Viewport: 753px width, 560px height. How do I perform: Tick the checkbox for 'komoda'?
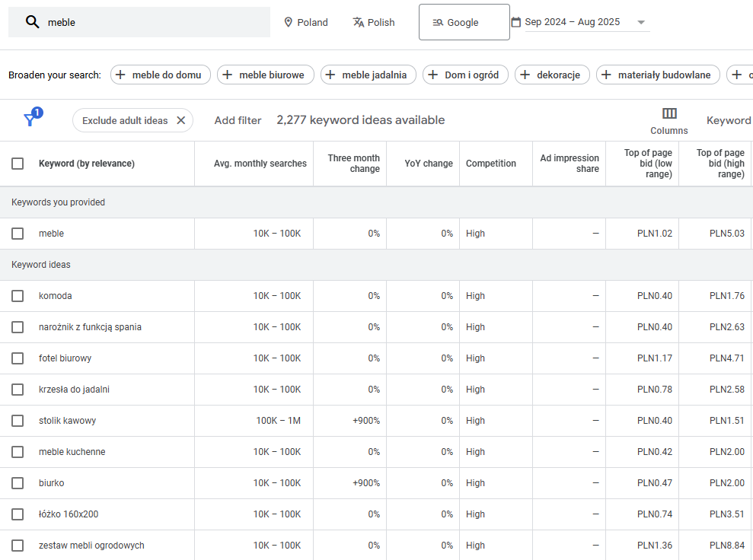pyautogui.click(x=18, y=296)
